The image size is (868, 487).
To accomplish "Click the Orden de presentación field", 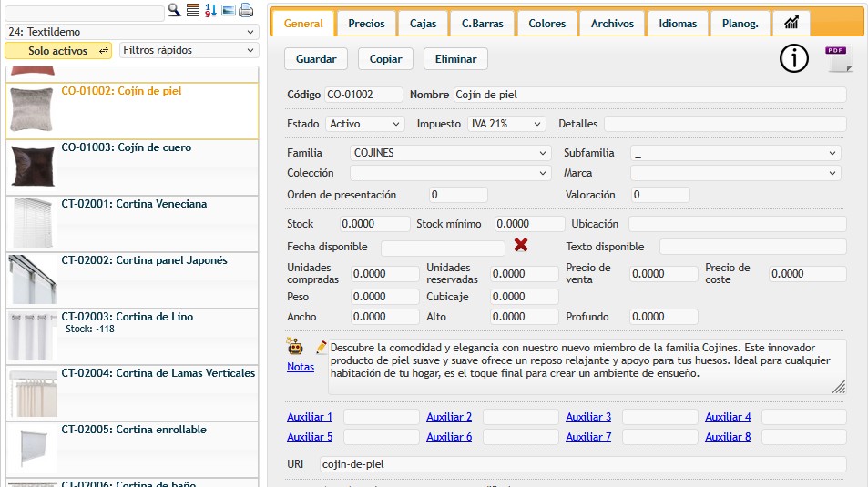I will point(458,195).
